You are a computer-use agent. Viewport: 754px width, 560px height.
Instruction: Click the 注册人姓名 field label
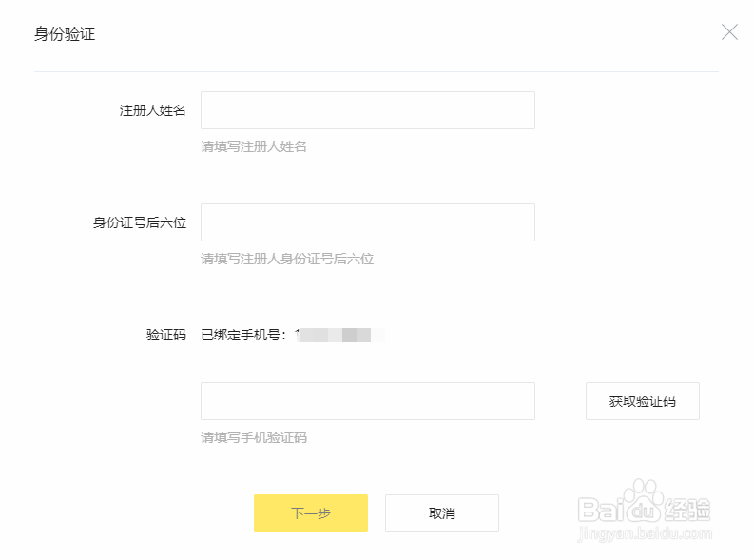(x=152, y=110)
